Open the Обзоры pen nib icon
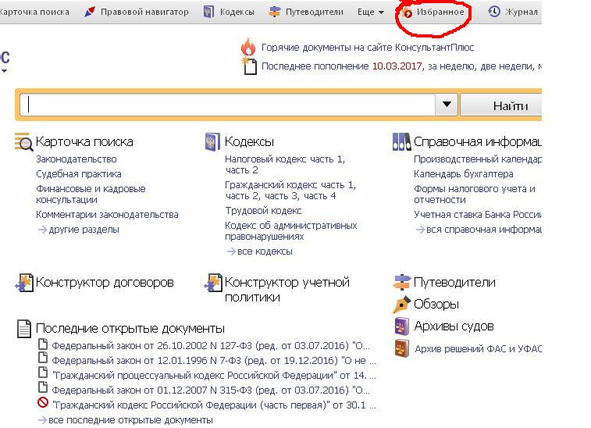The image size is (591, 428). tap(401, 304)
